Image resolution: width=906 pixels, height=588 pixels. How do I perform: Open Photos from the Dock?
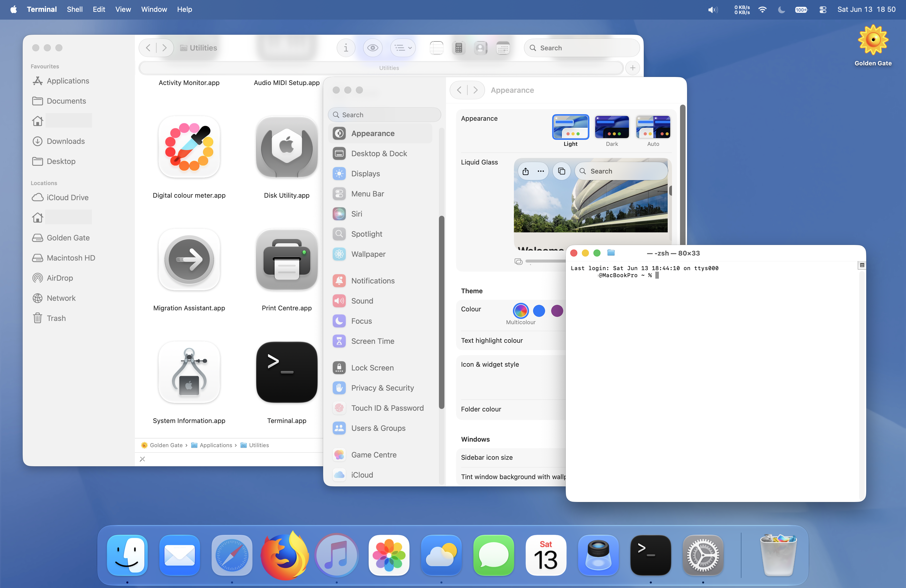click(x=389, y=555)
